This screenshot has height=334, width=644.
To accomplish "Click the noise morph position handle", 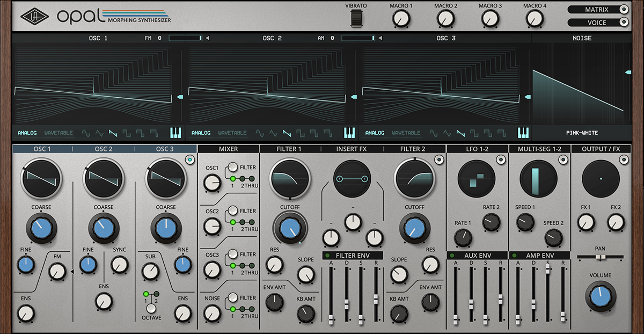I will point(627,71).
